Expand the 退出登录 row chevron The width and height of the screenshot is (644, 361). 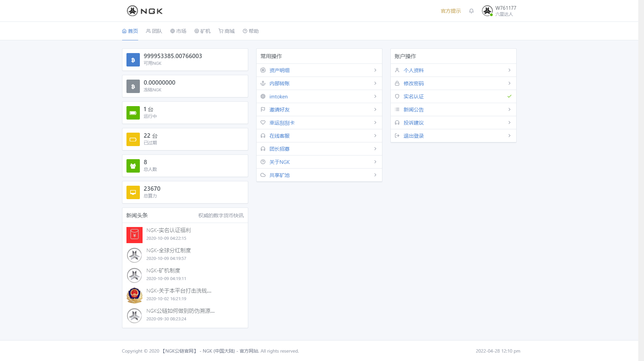[x=509, y=136]
